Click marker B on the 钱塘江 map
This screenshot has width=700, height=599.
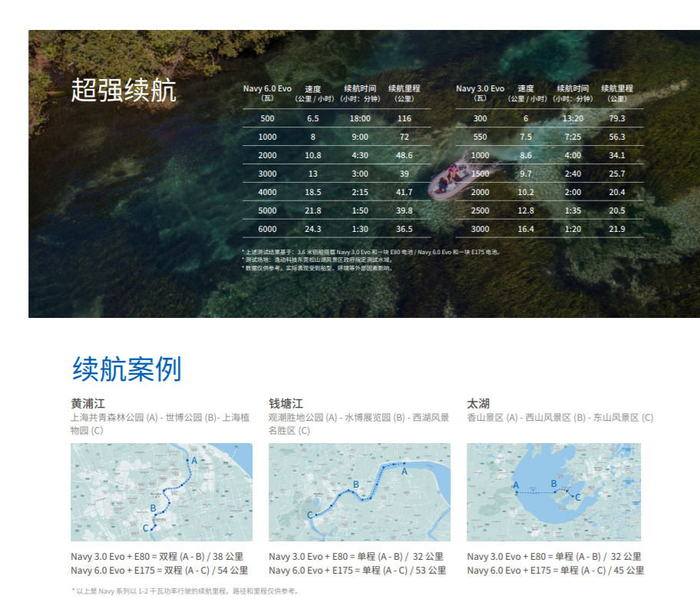(356, 485)
